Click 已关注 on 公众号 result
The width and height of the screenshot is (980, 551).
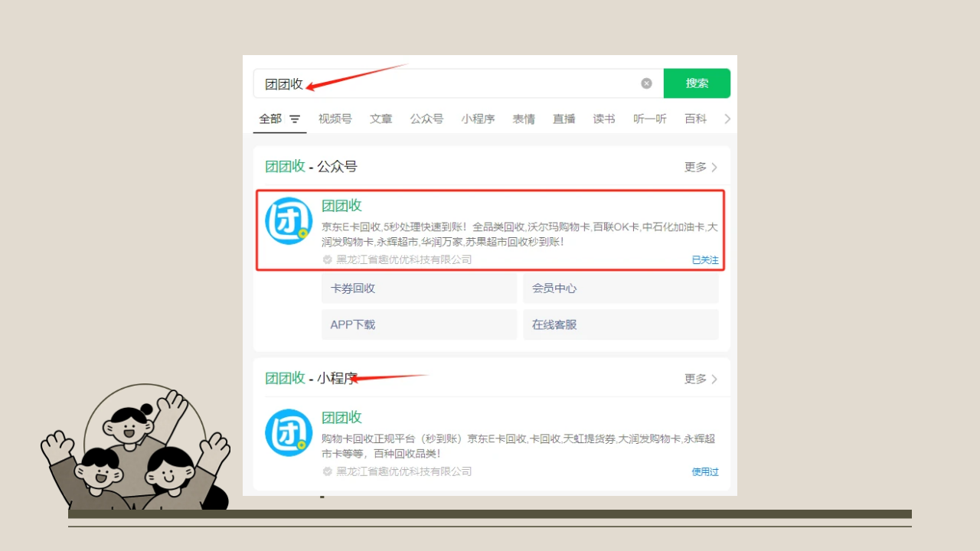click(705, 260)
